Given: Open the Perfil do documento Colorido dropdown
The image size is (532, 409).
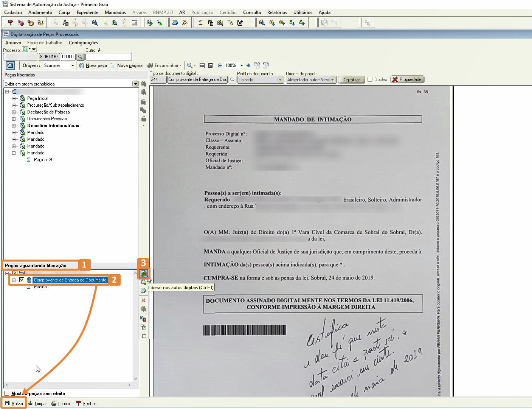Looking at the screenshot, I should pyautogui.click(x=280, y=80).
